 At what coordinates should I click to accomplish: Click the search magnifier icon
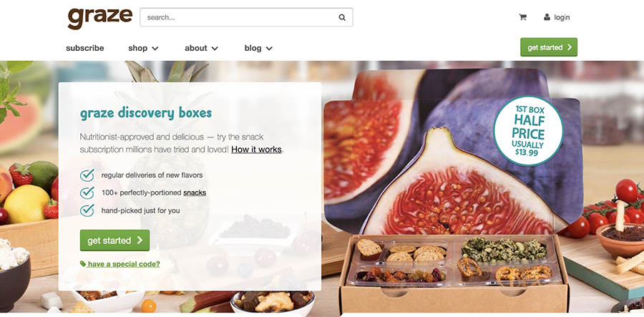coord(342,17)
